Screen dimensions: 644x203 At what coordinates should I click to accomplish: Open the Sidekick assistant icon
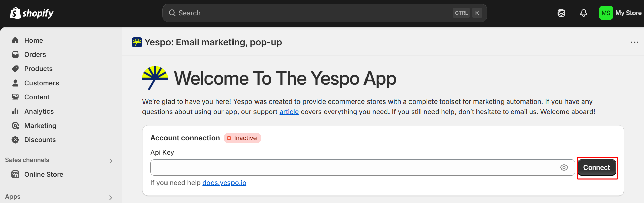tap(561, 13)
